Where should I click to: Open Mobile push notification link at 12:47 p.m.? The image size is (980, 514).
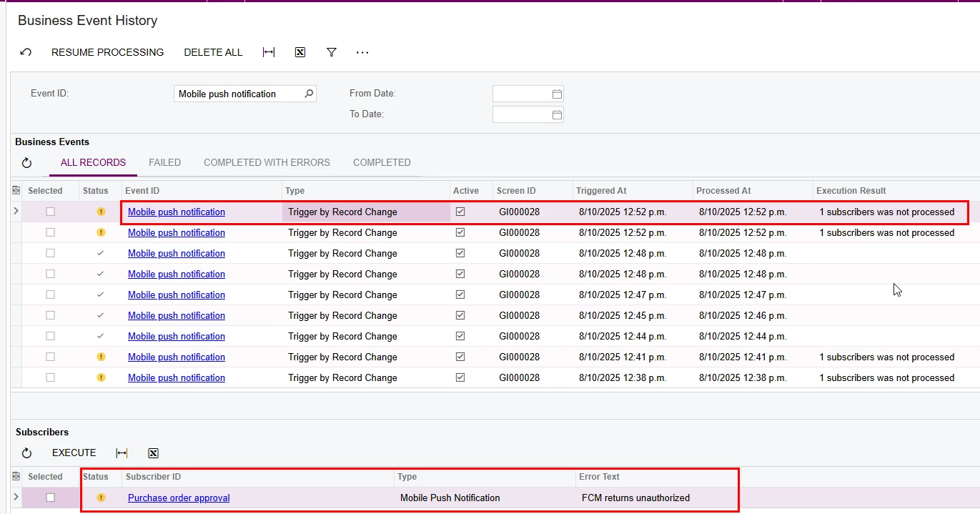click(177, 295)
